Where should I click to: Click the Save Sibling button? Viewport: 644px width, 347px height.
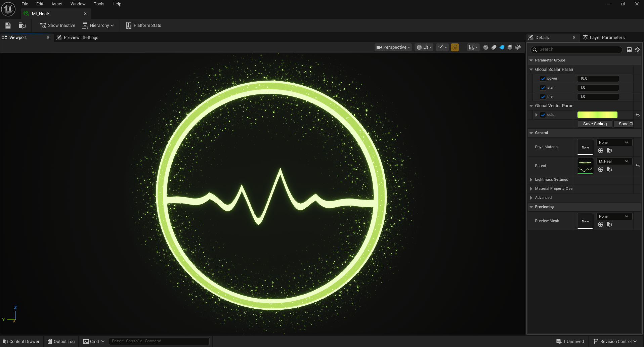pos(595,124)
